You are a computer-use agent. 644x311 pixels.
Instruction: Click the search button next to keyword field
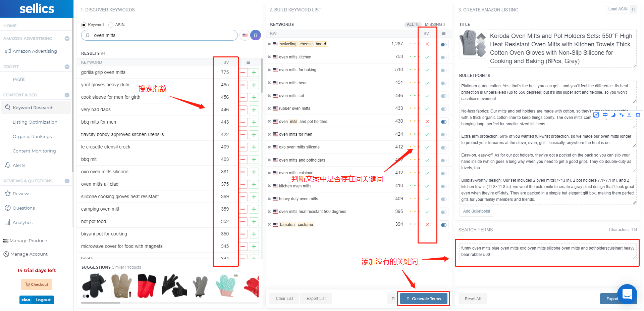tap(256, 35)
